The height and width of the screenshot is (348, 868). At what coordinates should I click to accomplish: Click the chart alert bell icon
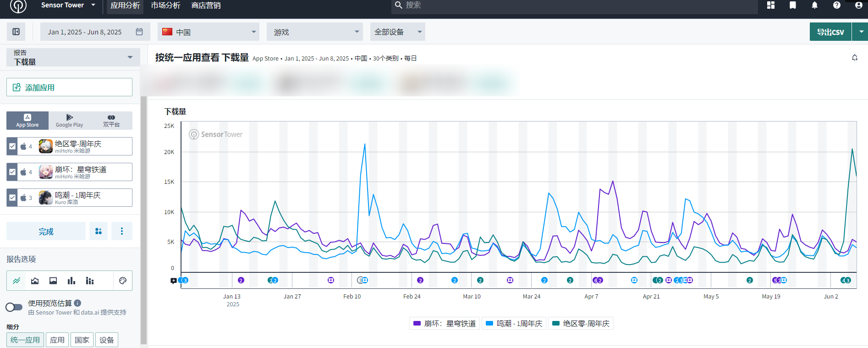tap(855, 58)
